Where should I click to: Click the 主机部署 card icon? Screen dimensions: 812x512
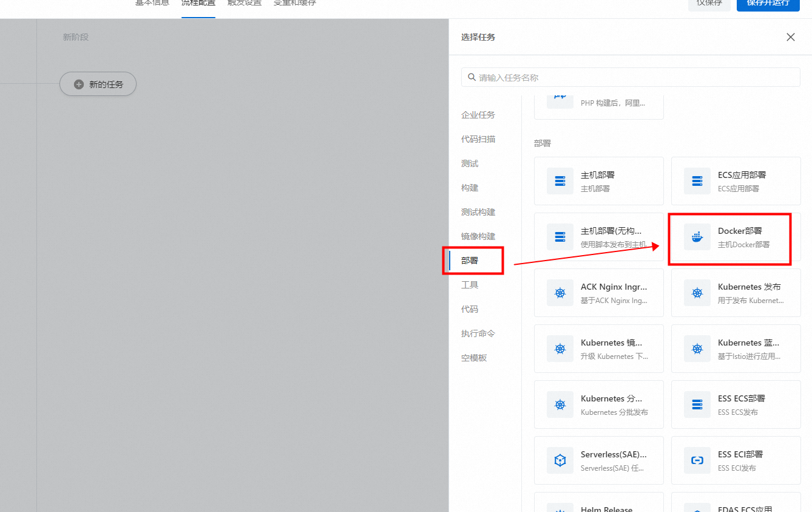(560, 181)
